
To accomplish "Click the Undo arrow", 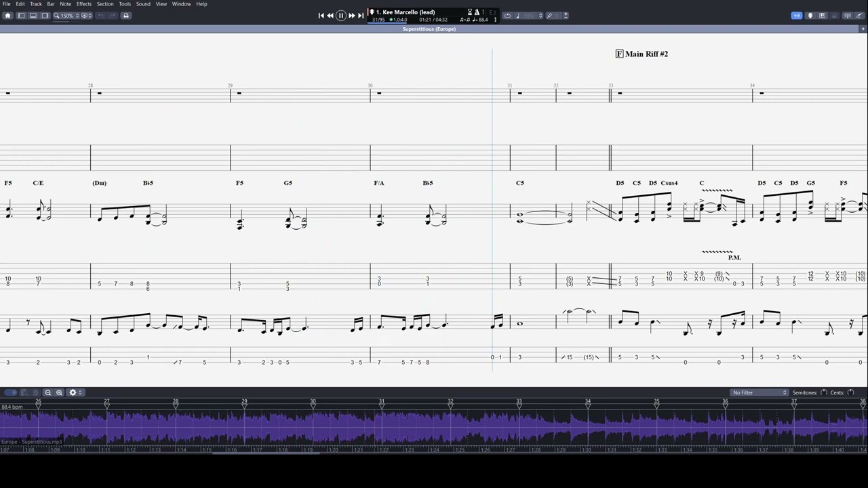I will tap(101, 16).
